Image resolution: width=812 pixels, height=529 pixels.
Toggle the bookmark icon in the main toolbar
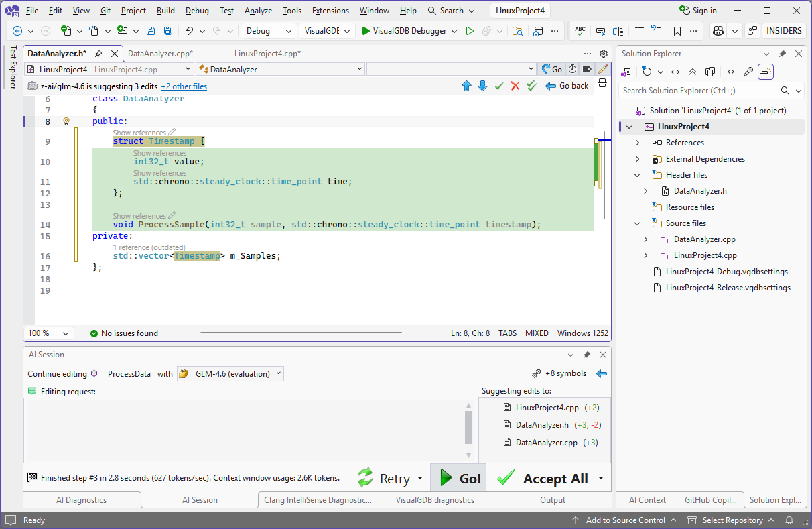pos(677,31)
